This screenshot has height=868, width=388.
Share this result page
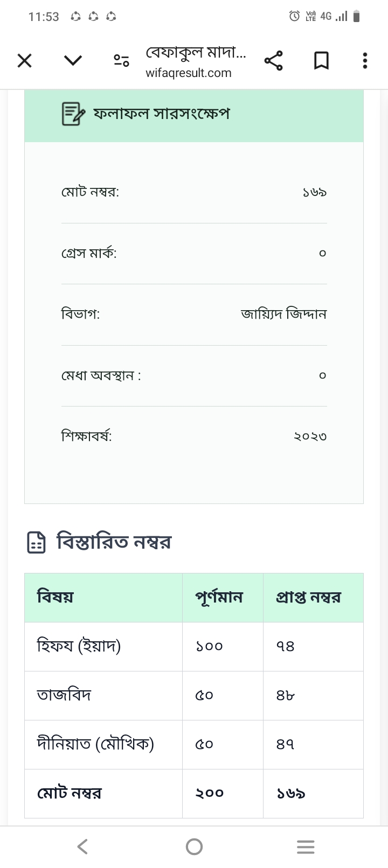click(x=273, y=61)
